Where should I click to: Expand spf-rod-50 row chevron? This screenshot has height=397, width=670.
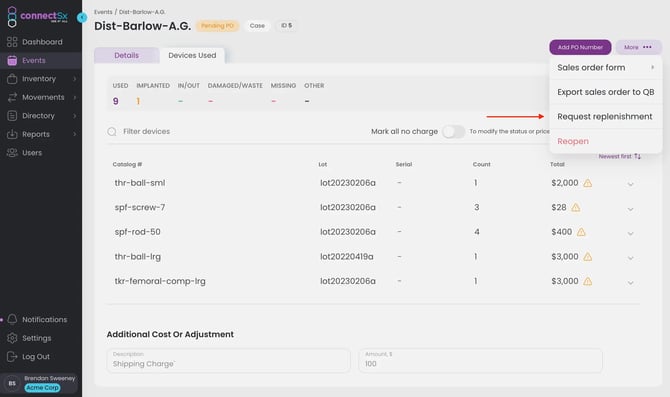[x=630, y=233]
